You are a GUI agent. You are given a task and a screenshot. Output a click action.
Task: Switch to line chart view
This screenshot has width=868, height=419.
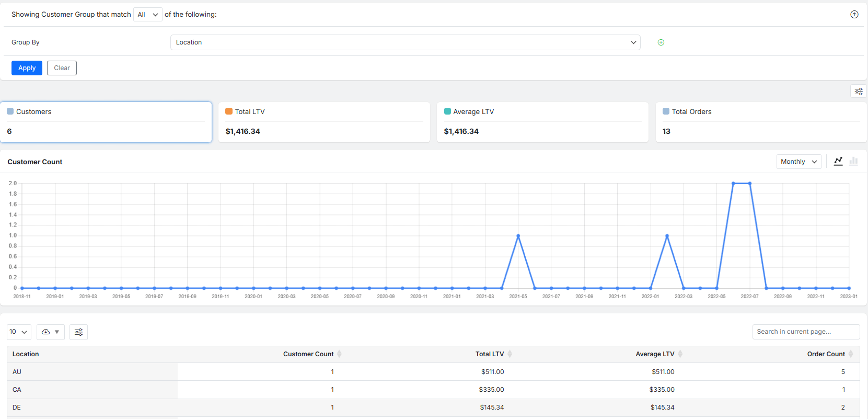838,161
